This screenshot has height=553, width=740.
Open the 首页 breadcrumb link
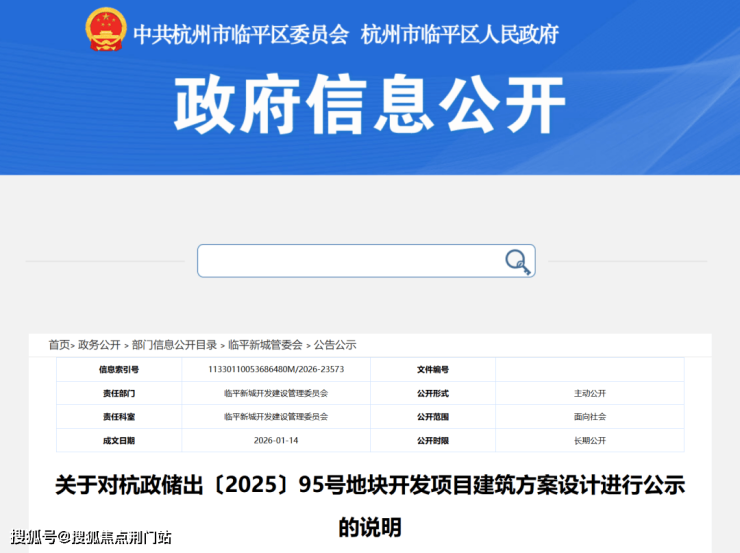tap(59, 345)
